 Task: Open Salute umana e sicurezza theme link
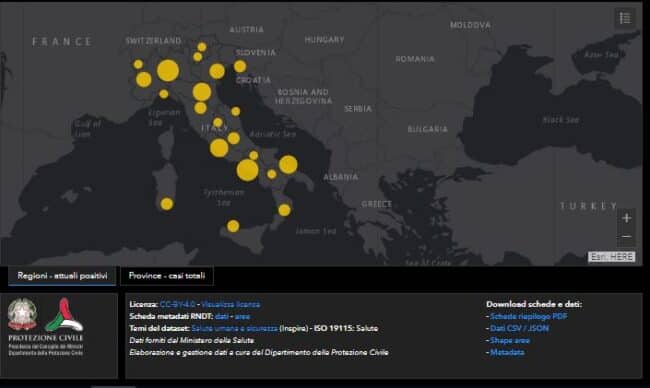pos(234,328)
